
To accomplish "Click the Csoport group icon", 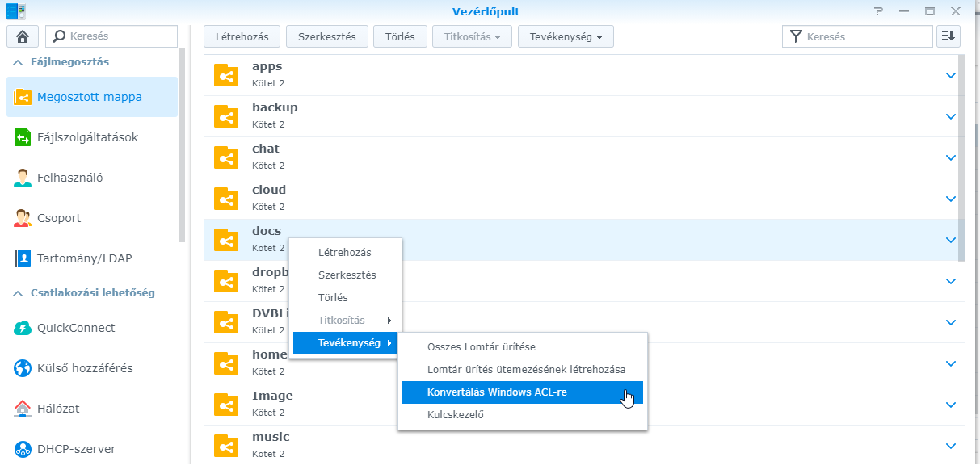I will click(23, 218).
